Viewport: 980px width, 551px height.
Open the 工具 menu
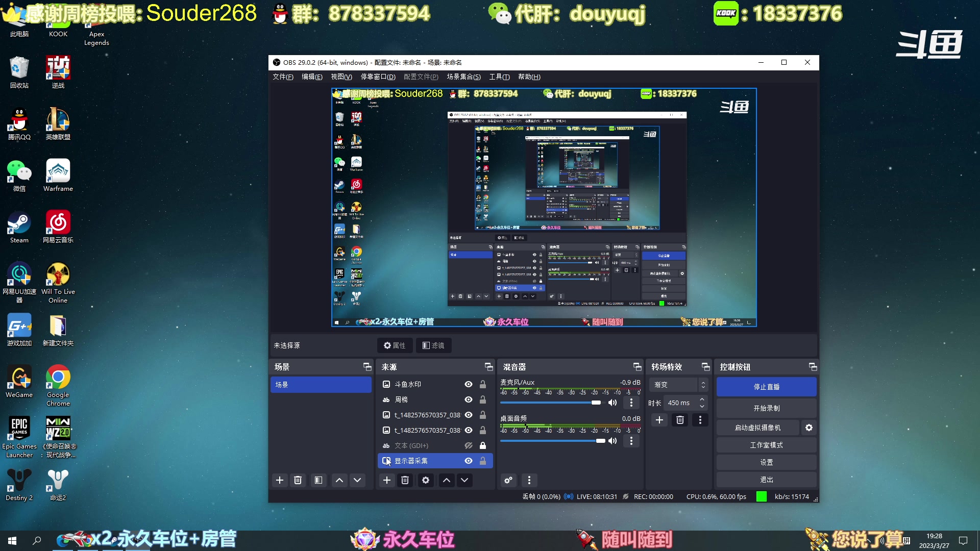tap(499, 77)
